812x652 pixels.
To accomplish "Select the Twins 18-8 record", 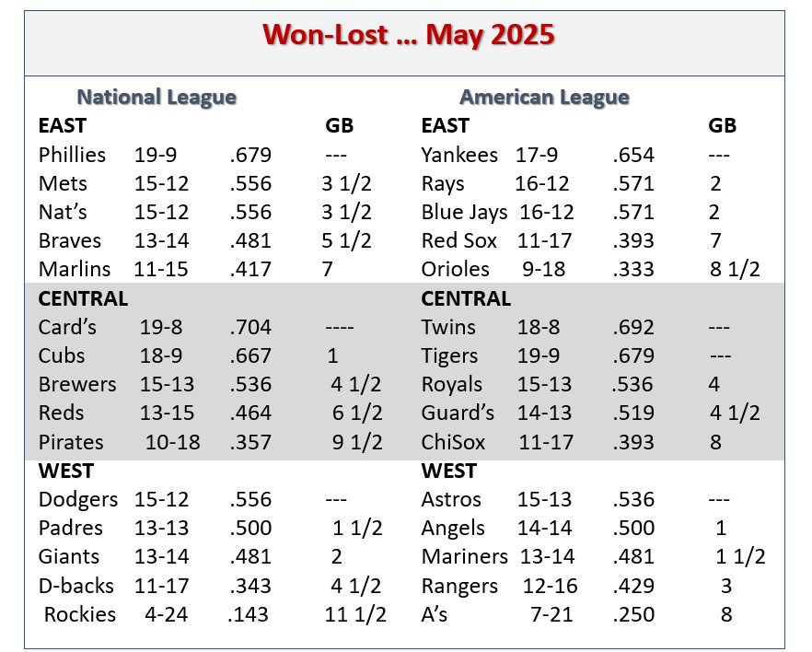I will (x=539, y=327).
